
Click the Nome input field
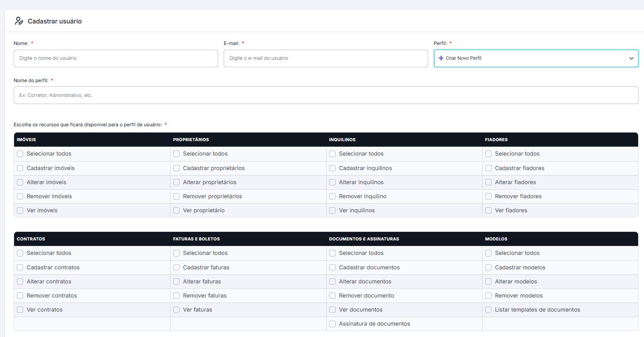point(116,58)
